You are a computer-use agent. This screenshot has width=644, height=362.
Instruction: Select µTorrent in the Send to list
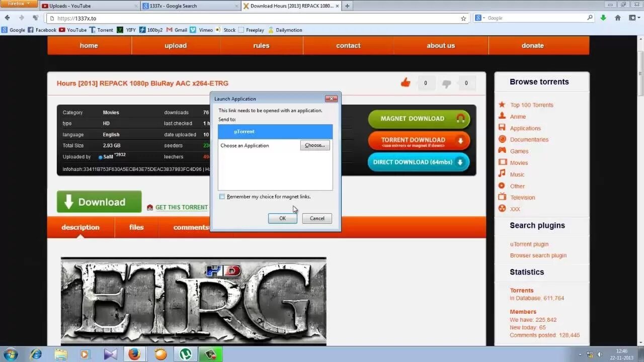coord(275,132)
